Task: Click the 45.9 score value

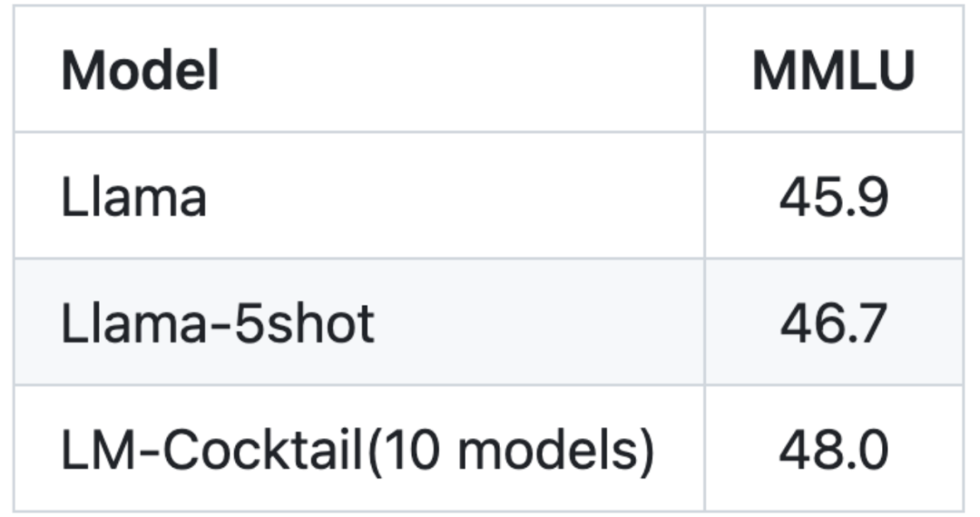Action: [x=833, y=197]
